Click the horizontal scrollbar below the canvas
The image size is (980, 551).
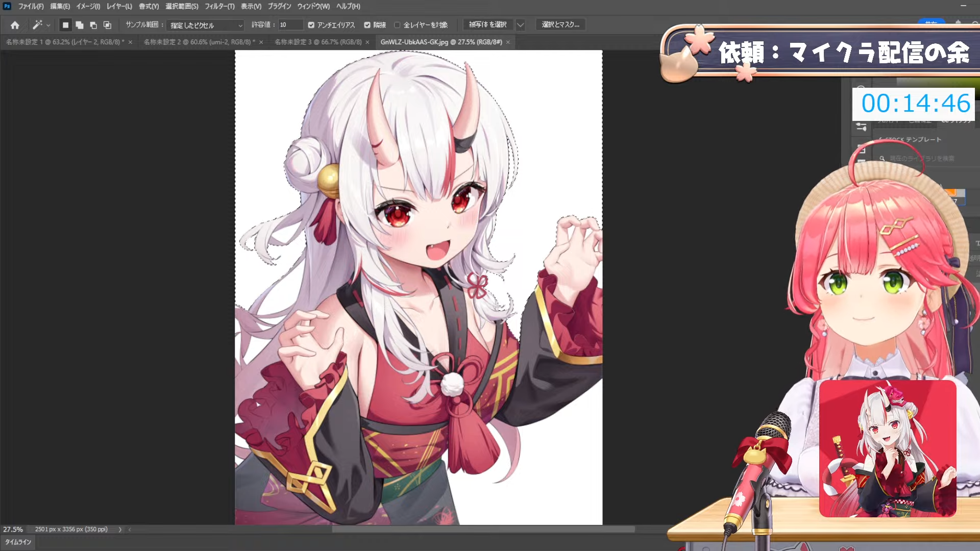tap(483, 530)
